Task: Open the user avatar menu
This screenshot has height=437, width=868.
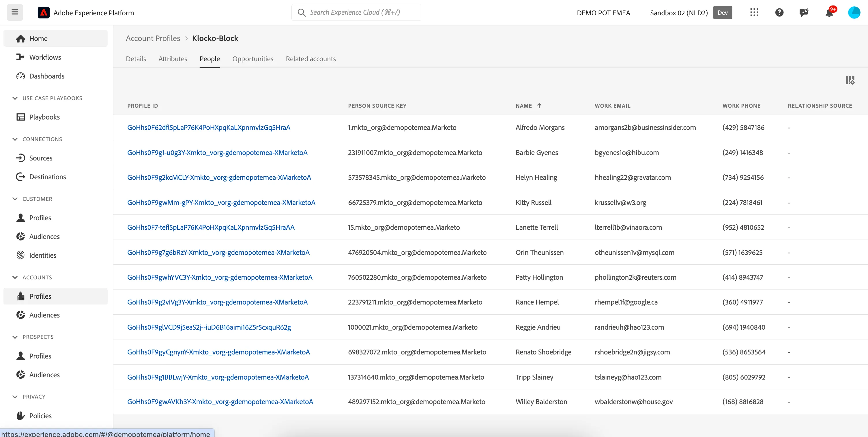Action: click(x=854, y=13)
